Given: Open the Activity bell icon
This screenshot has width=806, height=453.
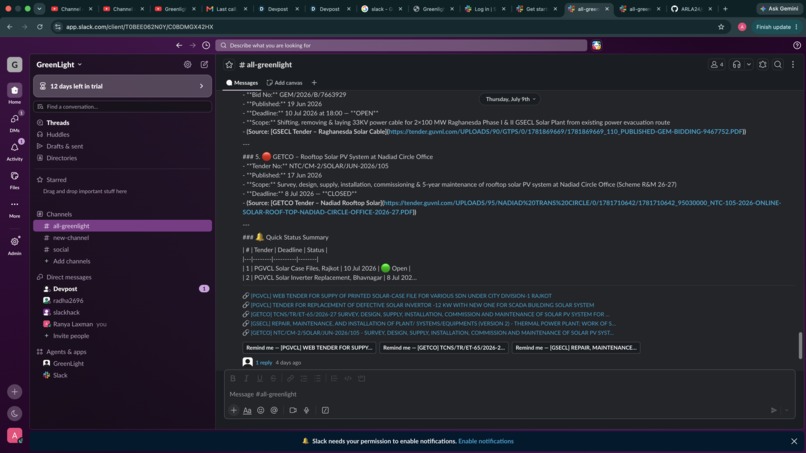Looking at the screenshot, I should coord(14,151).
